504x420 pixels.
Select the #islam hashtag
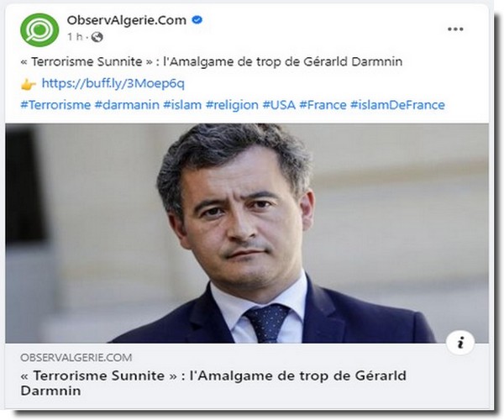click(x=182, y=105)
